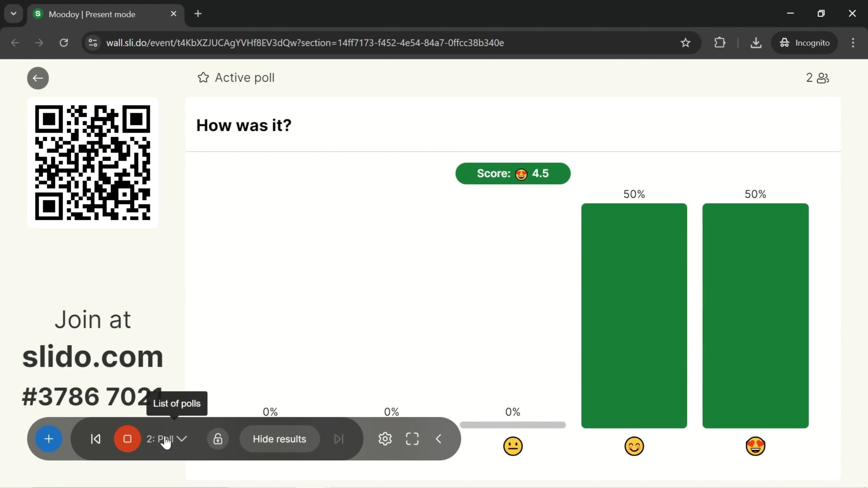868x488 pixels.
Task: Click the Incognito profile button
Action: coord(804,43)
